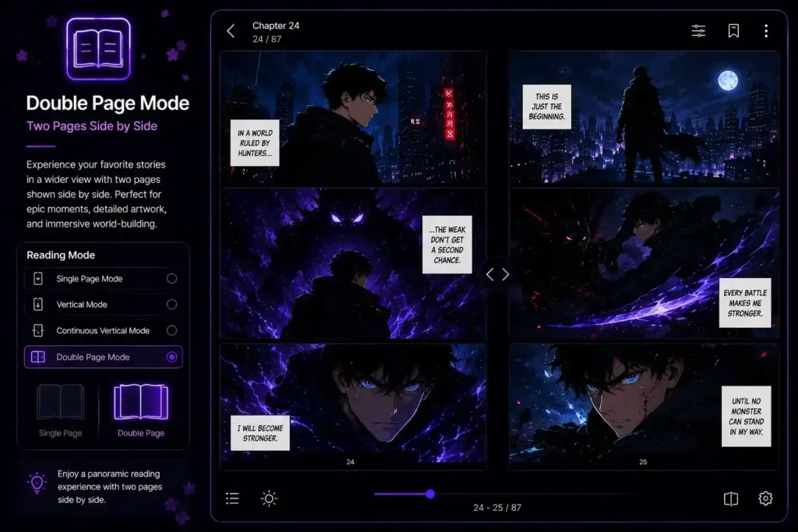
Task: Click the page progress slider handle
Action: coord(430,494)
